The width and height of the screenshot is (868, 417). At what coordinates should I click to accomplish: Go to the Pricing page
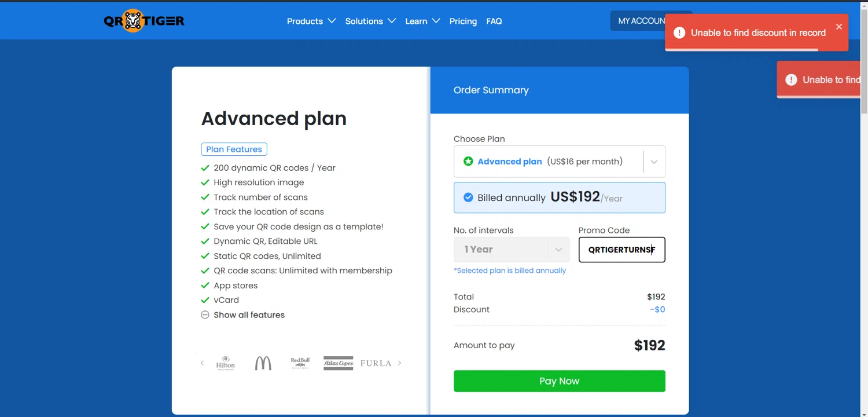click(x=463, y=21)
